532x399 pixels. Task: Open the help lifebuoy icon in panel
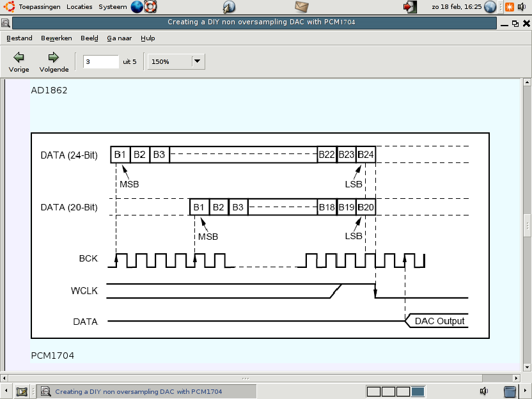pyautogui.click(x=150, y=7)
